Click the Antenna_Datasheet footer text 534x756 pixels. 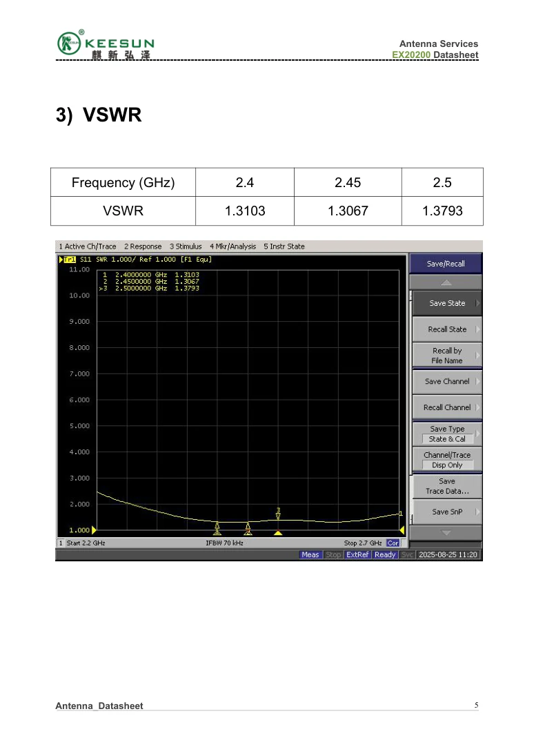(99, 706)
